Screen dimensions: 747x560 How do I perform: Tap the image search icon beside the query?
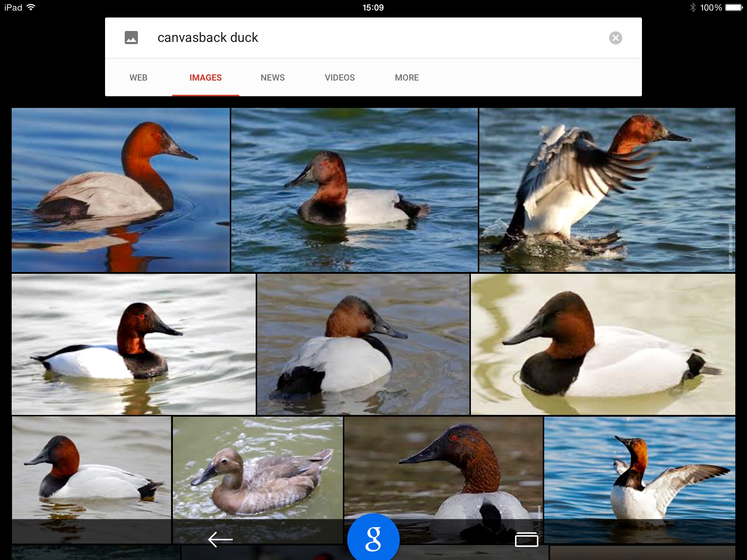pyautogui.click(x=131, y=38)
